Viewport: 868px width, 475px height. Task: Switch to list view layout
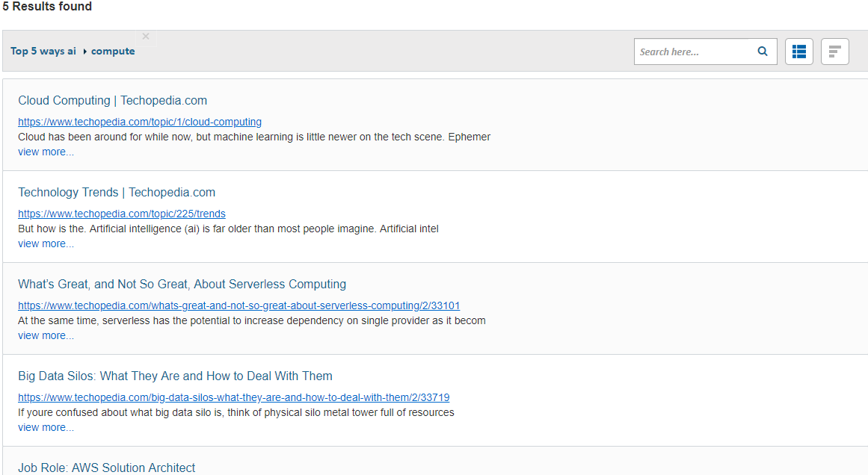point(798,52)
